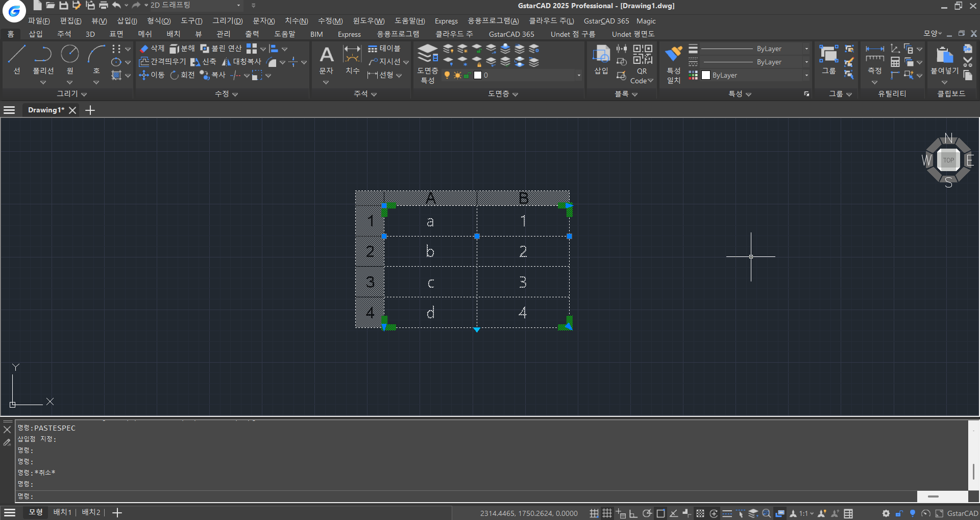Screen dimensions: 980x520
Task: Click the Rotate (회전) tool
Action: click(x=182, y=75)
